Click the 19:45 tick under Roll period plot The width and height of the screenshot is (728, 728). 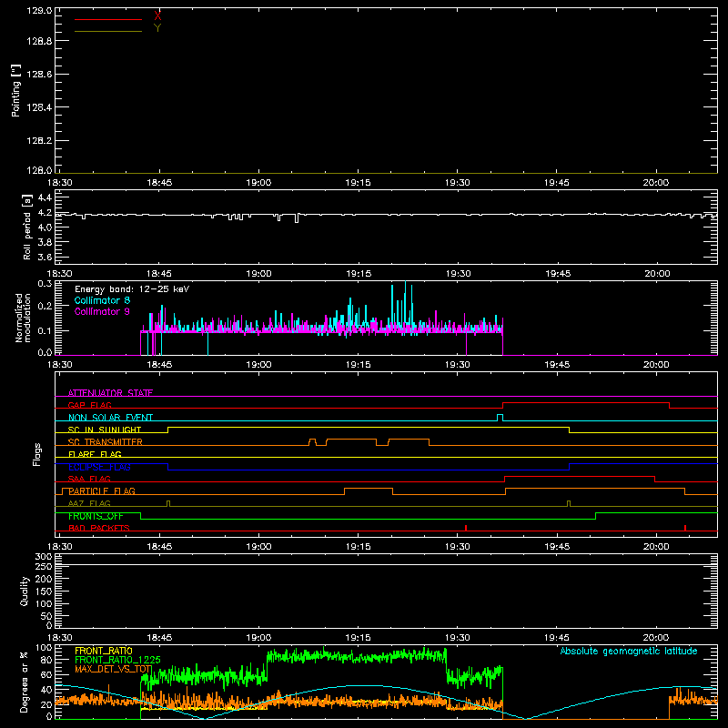tap(558, 274)
